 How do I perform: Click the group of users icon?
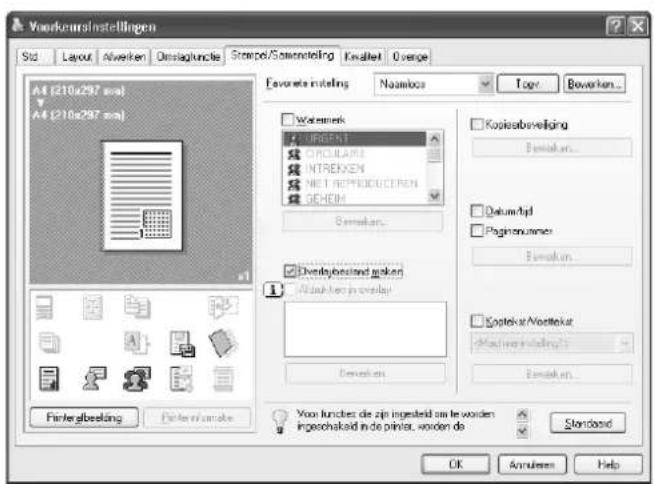(137, 379)
